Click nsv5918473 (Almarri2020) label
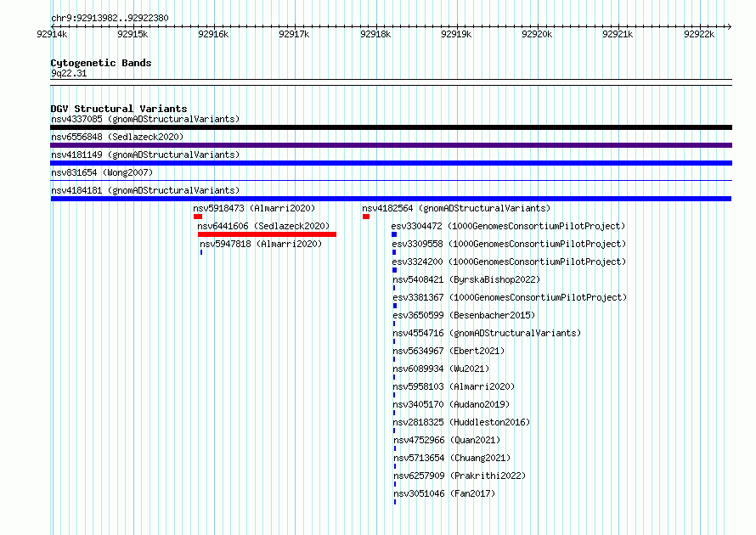The width and height of the screenshot is (756, 535). click(x=254, y=208)
